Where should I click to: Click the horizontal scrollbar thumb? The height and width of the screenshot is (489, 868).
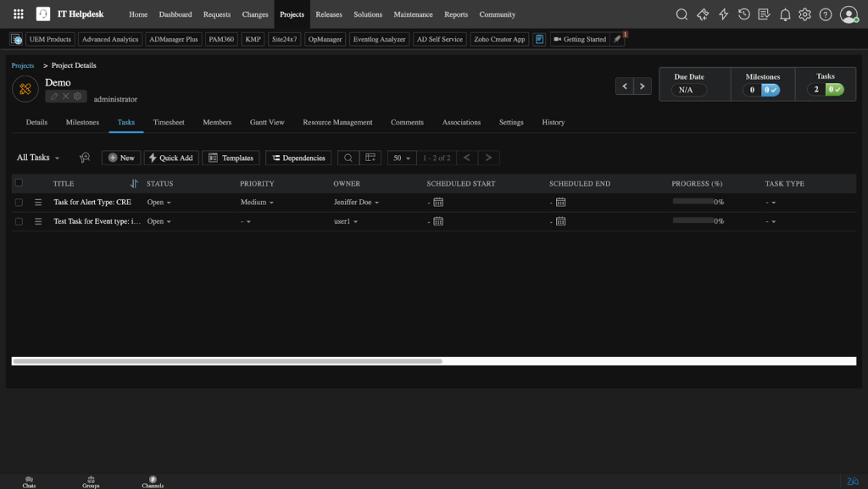[x=227, y=361]
